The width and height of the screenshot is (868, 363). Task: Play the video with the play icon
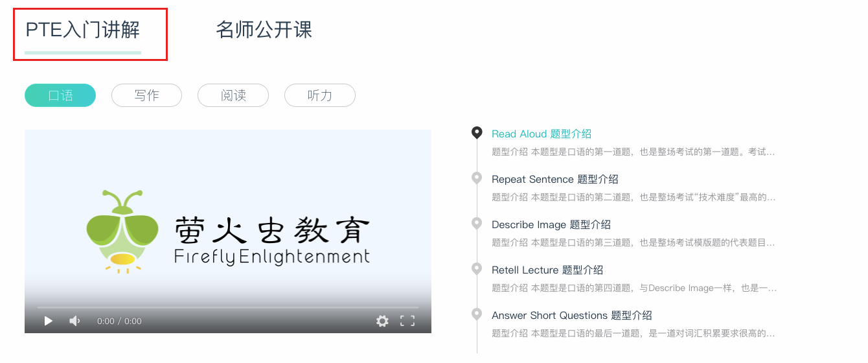point(49,321)
